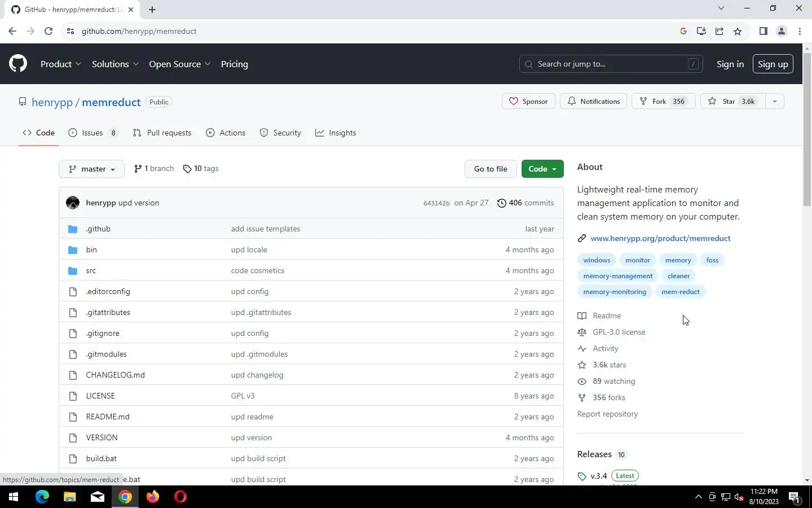Click the browser address bar URL
The width and height of the screenshot is (812, 508).
click(139, 31)
